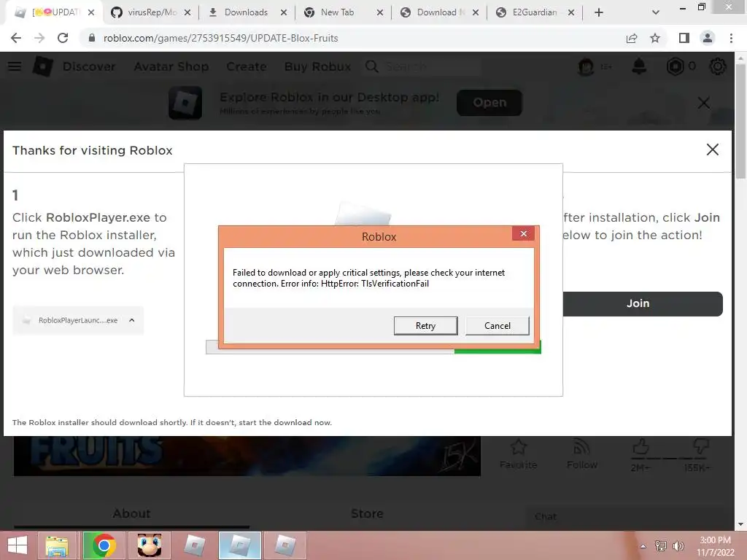Open the Chrome profile avatar
This screenshot has height=560, width=747.
pos(708,38)
